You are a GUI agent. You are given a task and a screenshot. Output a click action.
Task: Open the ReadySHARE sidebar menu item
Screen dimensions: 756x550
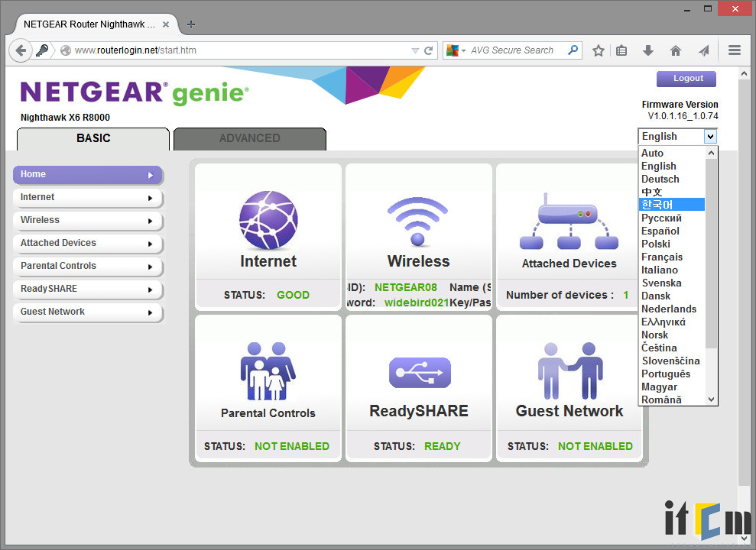88,290
